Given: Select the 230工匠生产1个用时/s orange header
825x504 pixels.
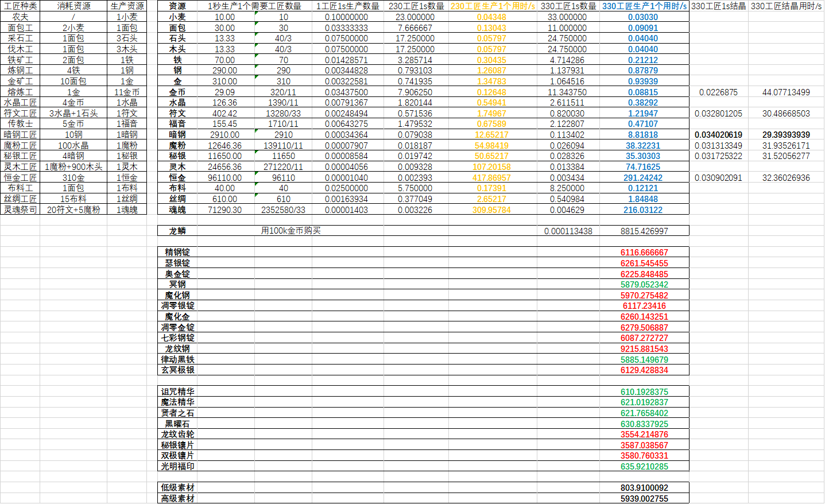Looking at the screenshot, I should 493,6.
